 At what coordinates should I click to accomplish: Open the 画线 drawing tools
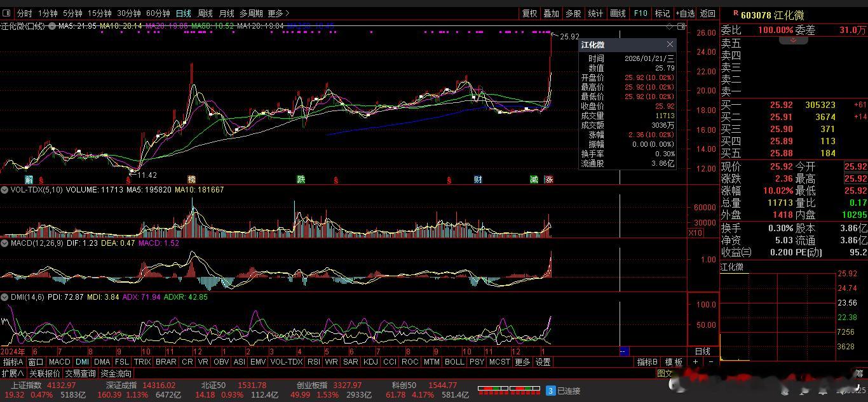click(x=618, y=13)
